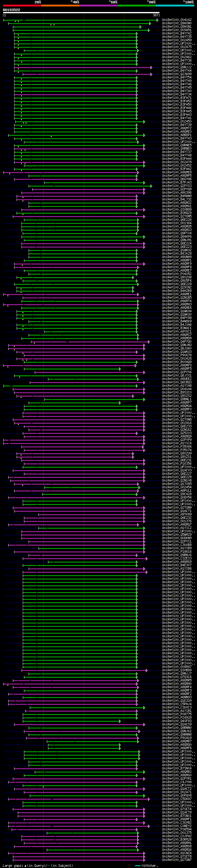197x868 pixels.
Task: Select hit label UniRef100_A1CNZ4
Action: click(x=177, y=853)
